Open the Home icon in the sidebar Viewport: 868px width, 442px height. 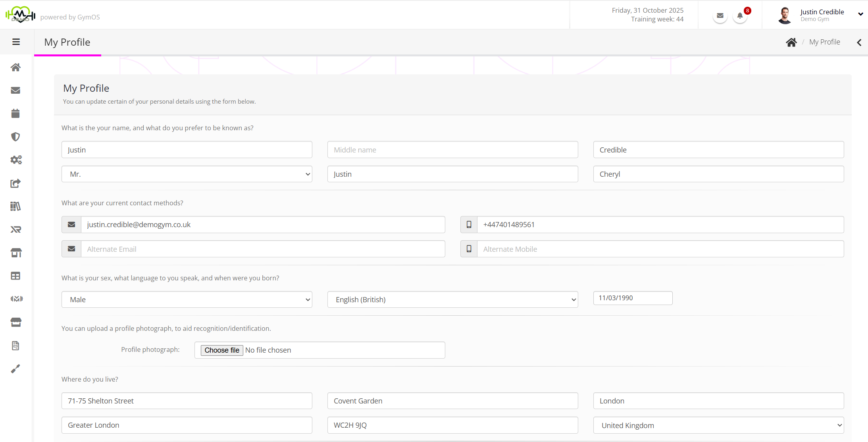coord(15,67)
